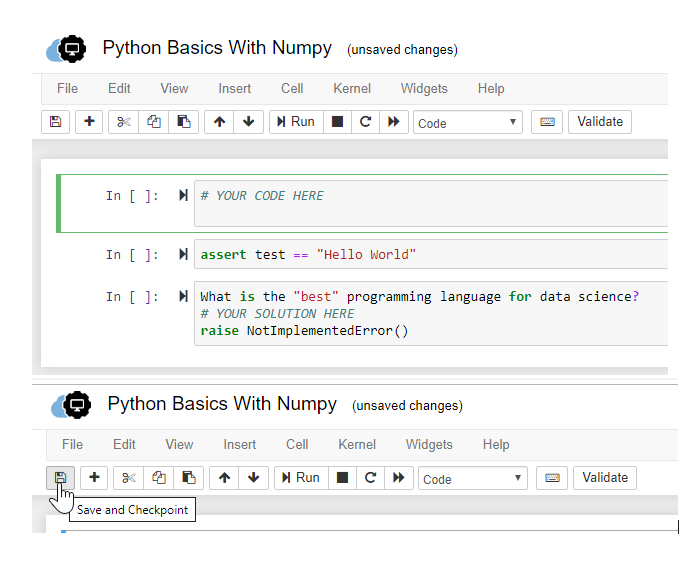Screen dimensions: 679x566
Task: Run the assert test cell via its run icon
Action: pos(184,254)
